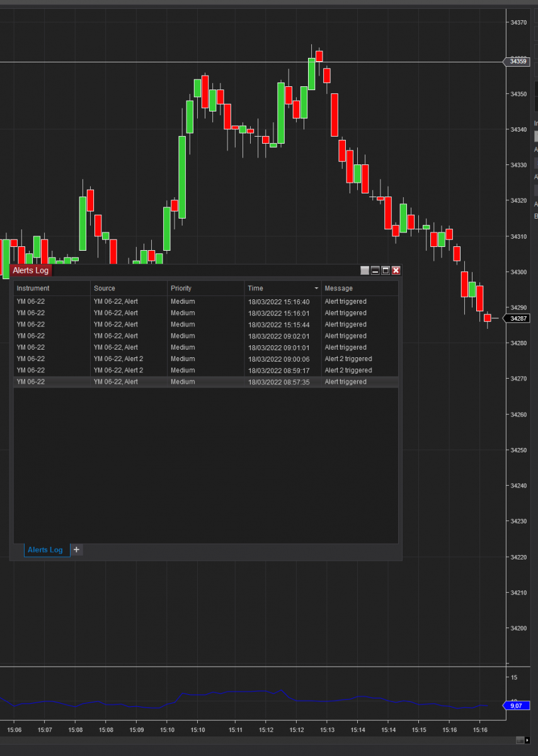The image size is (538, 756).
Task: Sort by the Source column header
Action: [x=129, y=288]
